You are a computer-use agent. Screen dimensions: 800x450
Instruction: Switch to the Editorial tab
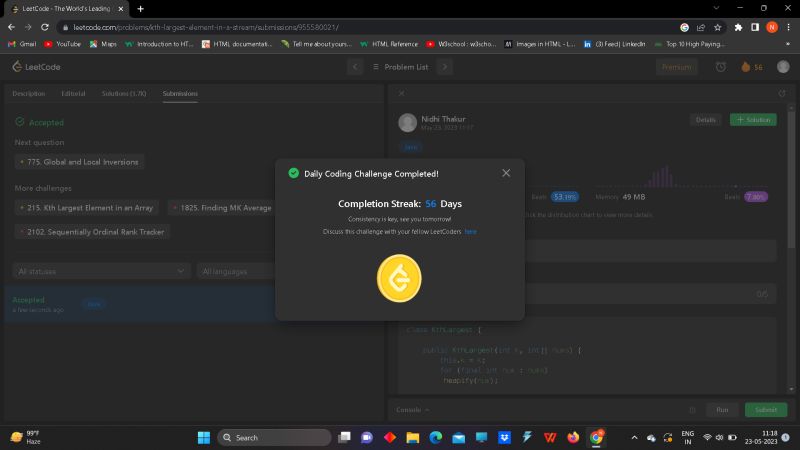(73, 93)
